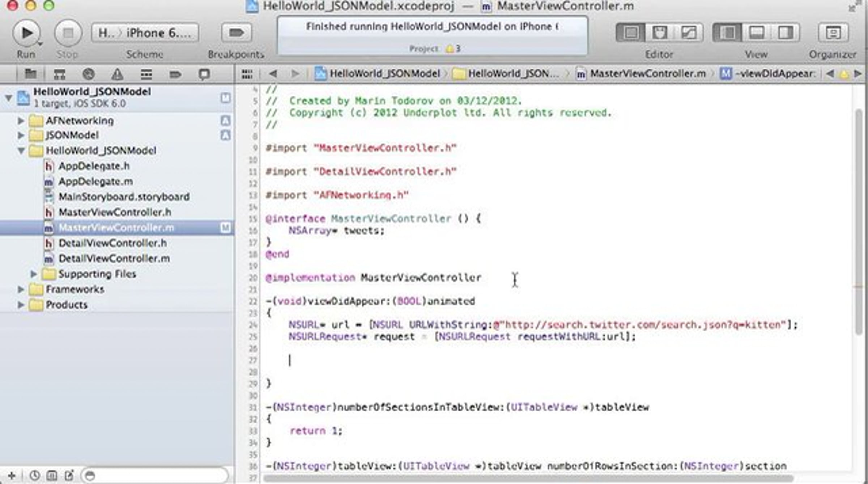Click the issue warning icon in jump bar
This screenshot has height=484, width=868.
coord(844,74)
